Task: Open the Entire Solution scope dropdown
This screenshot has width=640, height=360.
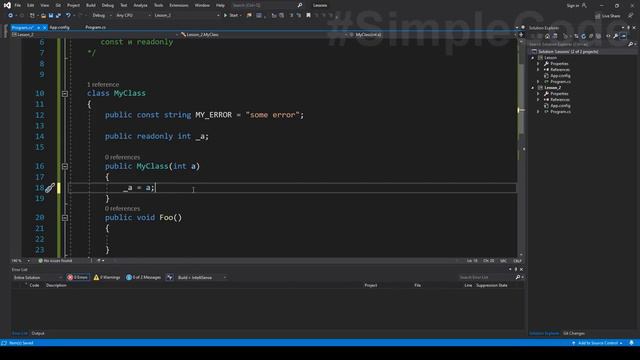Action: [38, 278]
